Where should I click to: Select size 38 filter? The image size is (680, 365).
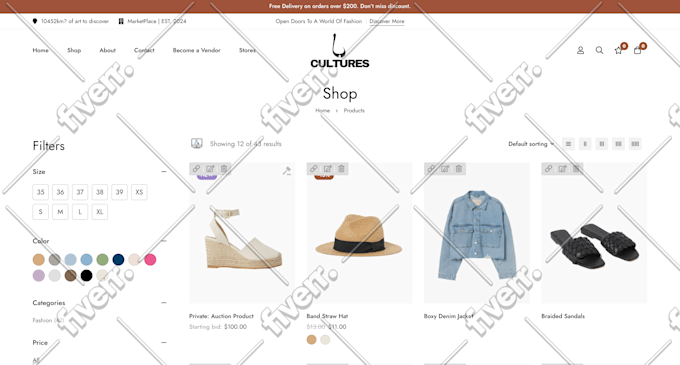pos(100,192)
